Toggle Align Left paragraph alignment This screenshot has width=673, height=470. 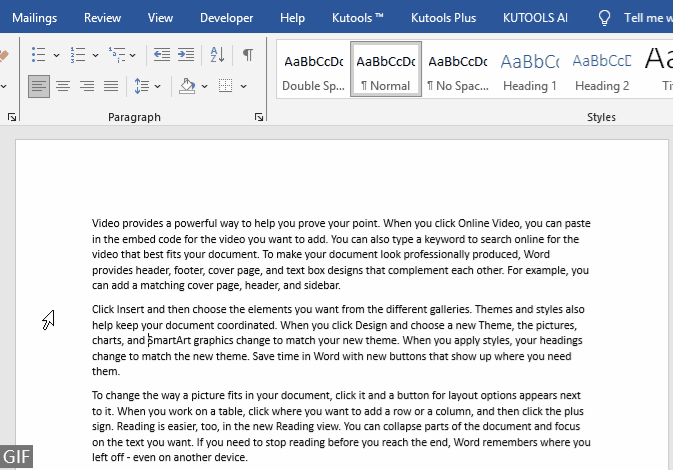(x=39, y=86)
